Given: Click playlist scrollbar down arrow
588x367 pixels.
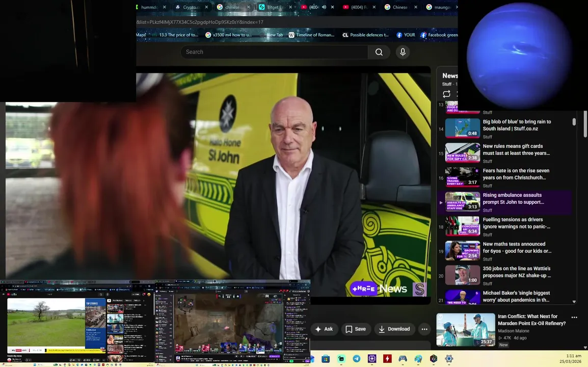Looking at the screenshot, I should 574,301.
